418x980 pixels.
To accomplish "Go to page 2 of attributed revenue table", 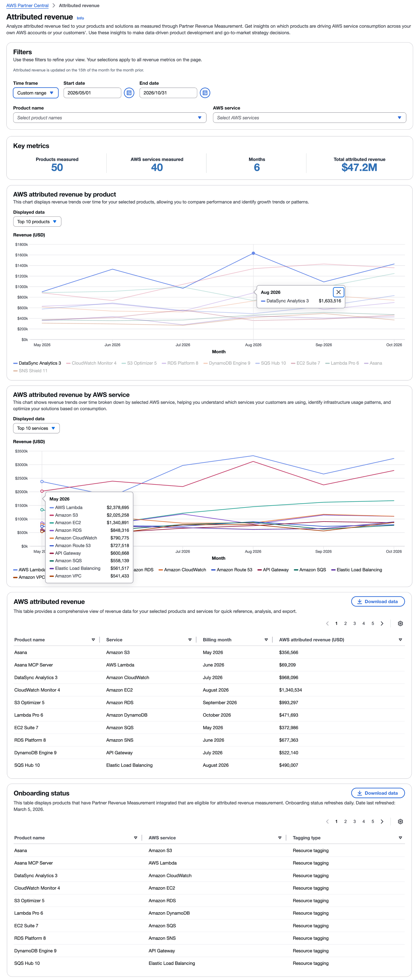I will tap(345, 624).
